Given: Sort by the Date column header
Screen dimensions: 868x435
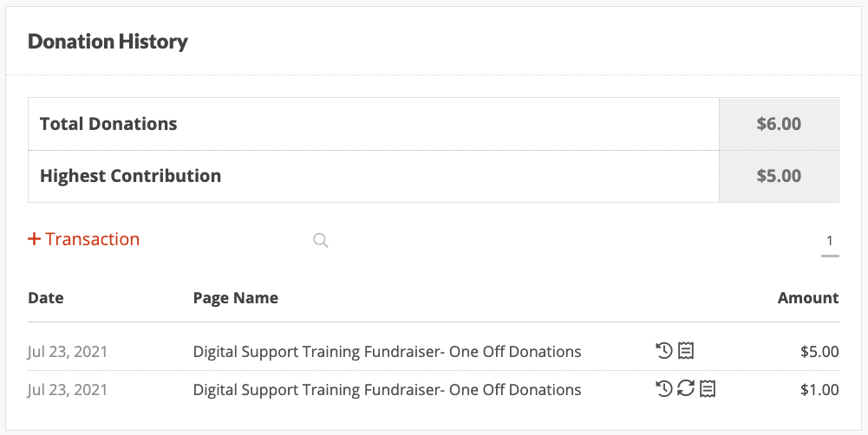Looking at the screenshot, I should click(x=46, y=298).
